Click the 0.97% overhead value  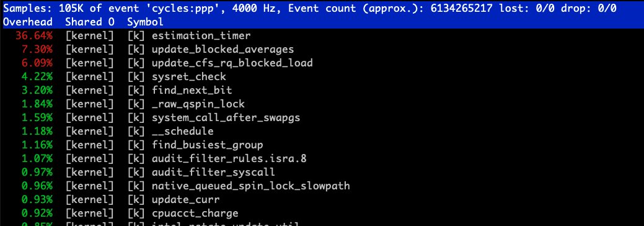point(37,172)
